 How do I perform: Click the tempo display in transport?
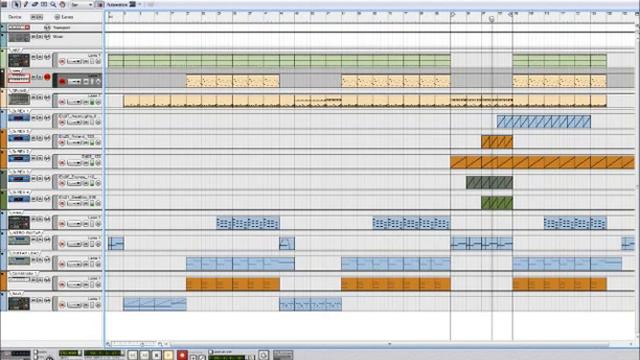(x=69, y=353)
